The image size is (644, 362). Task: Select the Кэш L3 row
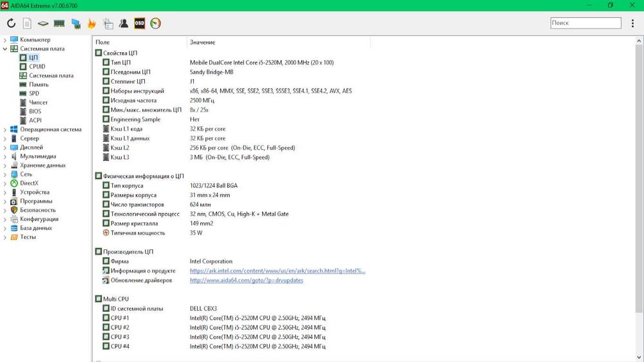(232, 157)
